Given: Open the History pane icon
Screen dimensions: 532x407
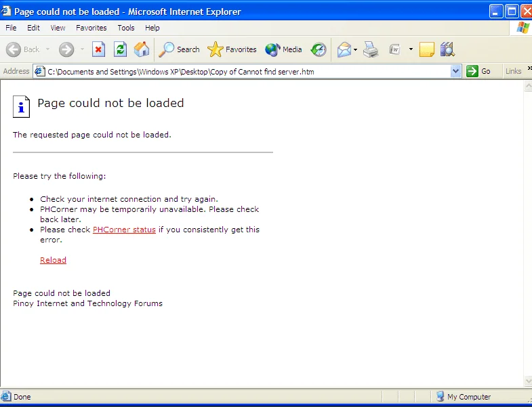Looking at the screenshot, I should coord(319,49).
